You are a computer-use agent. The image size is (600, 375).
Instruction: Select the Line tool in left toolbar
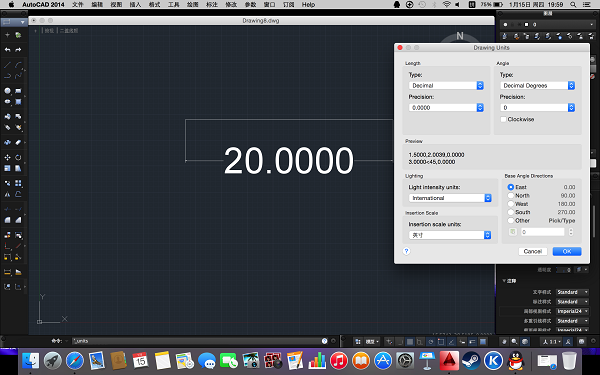[7, 65]
